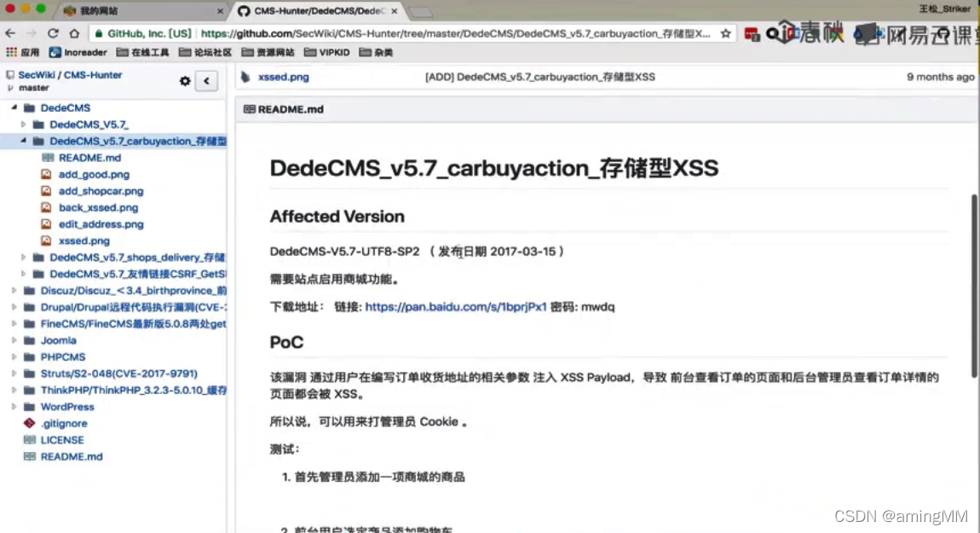Screen dimensions: 980x533
Task: Open xssed.png in sidebar tree
Action: click(x=84, y=240)
